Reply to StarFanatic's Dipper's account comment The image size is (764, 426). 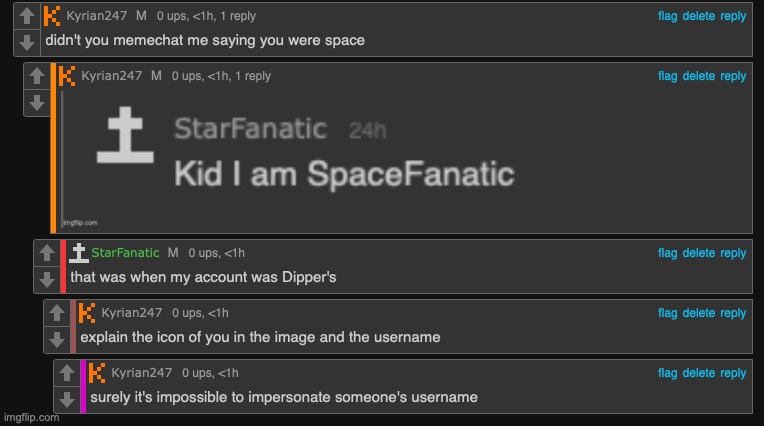(x=733, y=253)
